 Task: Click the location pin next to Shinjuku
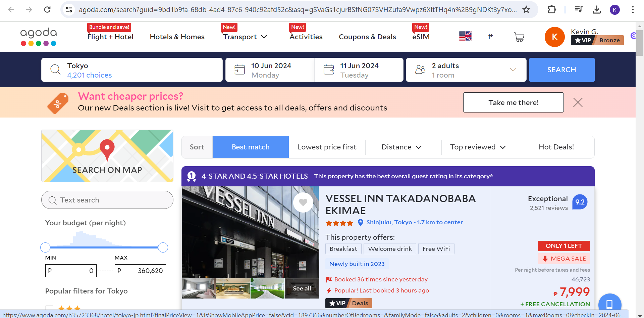click(x=361, y=222)
